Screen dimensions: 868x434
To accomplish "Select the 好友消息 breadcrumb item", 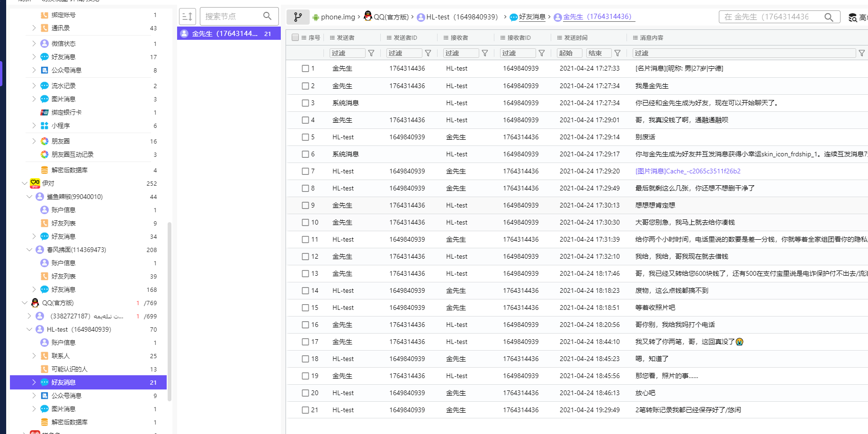I will (532, 17).
